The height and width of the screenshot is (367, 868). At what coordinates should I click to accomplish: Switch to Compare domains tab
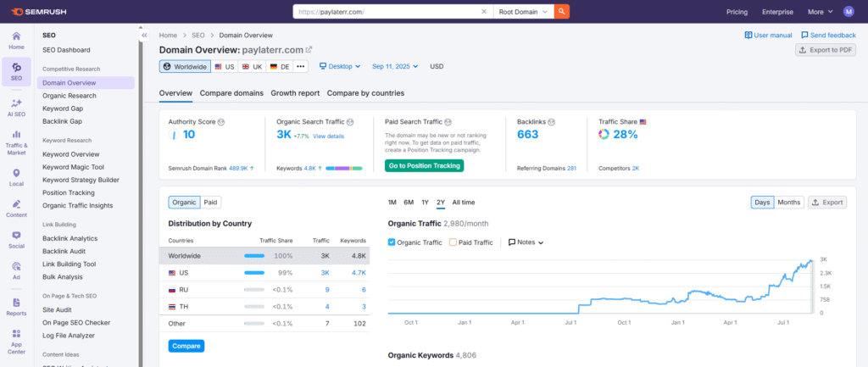pos(231,93)
